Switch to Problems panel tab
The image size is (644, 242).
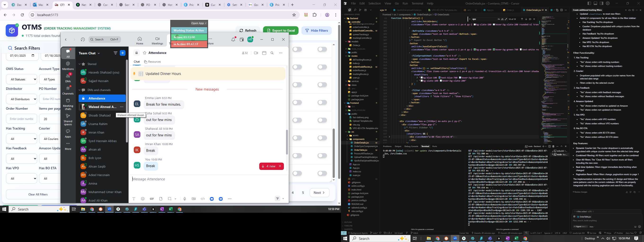pyautogui.click(x=387, y=147)
